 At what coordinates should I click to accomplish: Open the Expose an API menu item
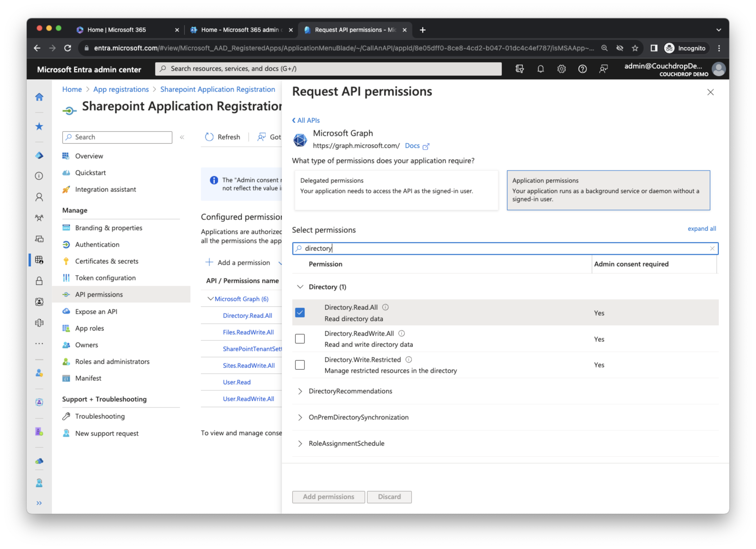coord(96,311)
